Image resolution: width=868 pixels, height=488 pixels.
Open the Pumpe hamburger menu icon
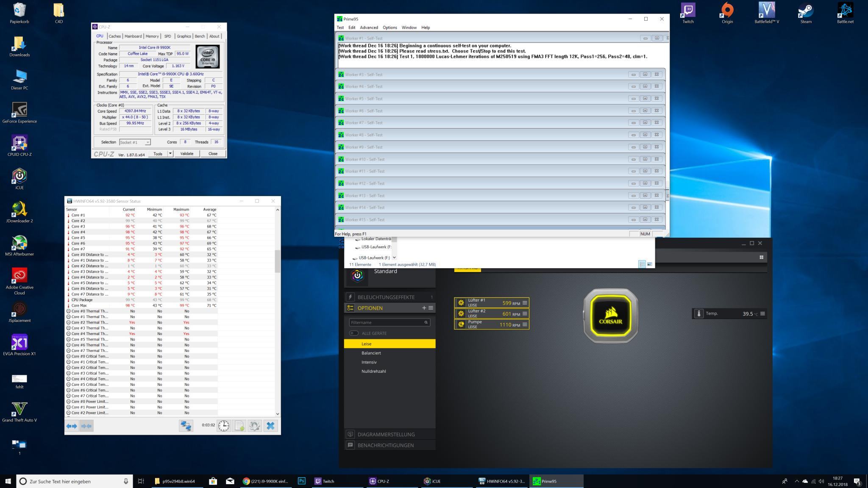[x=525, y=324]
